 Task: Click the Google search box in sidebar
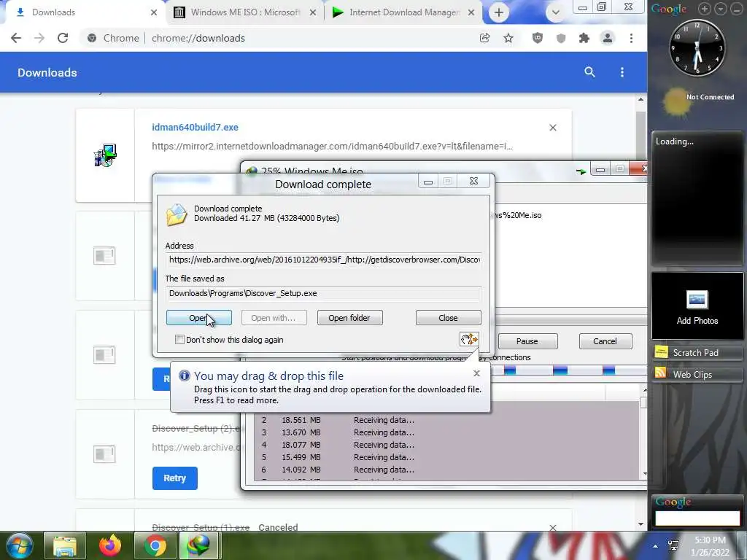click(697, 518)
